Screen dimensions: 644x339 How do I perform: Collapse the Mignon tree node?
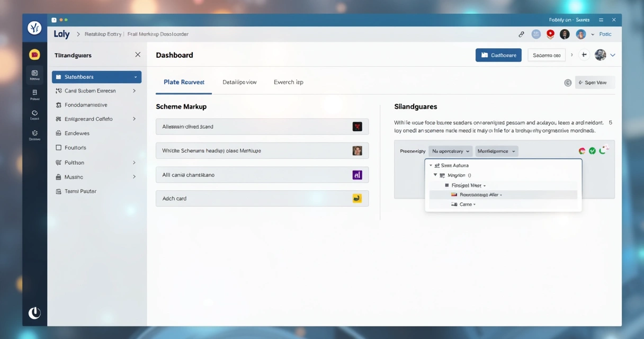(435, 175)
